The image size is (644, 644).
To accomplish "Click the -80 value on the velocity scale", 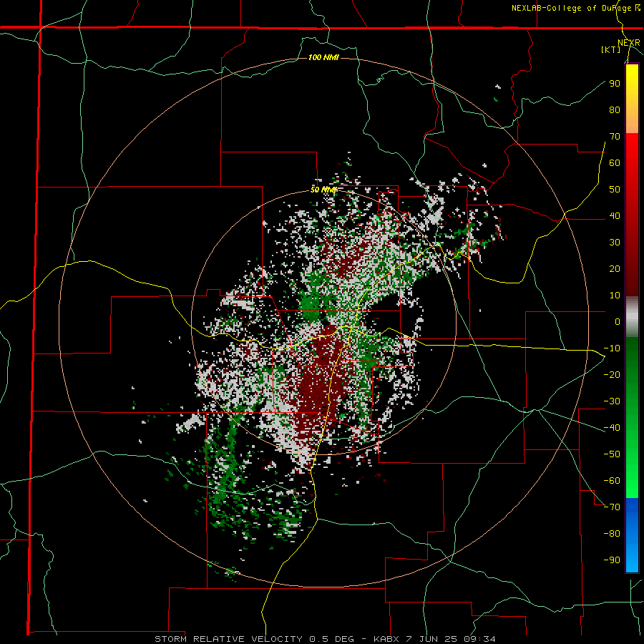I will (612, 534).
